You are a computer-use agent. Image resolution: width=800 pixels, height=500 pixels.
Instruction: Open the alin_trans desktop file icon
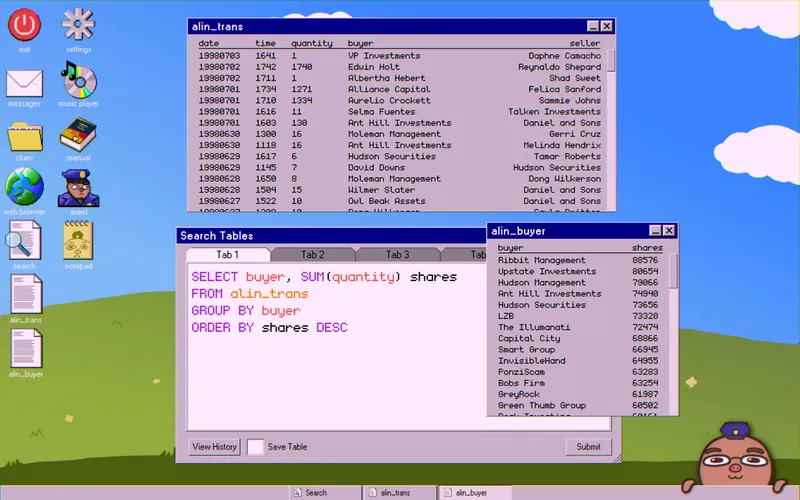pyautogui.click(x=26, y=294)
